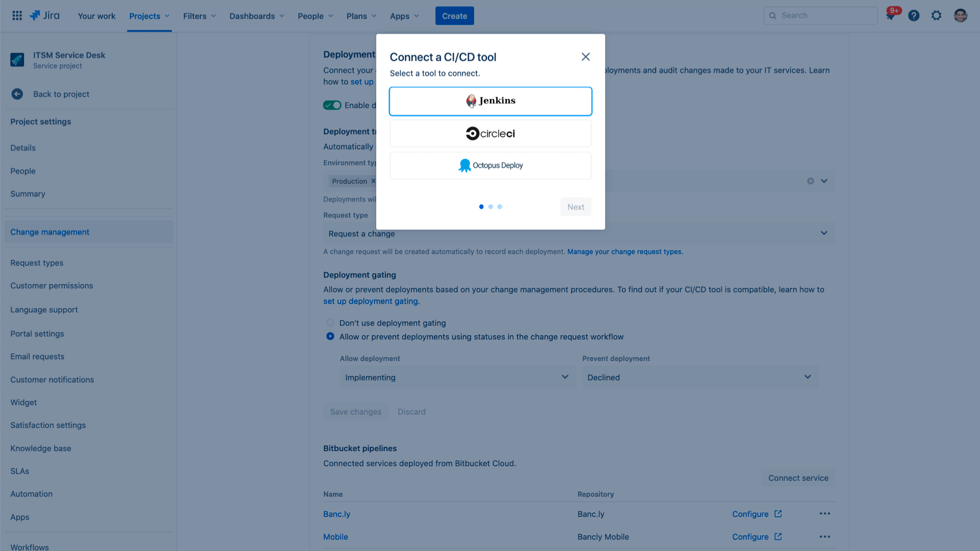This screenshot has width=980, height=551.
Task: Navigate to Knowledge base settings
Action: (40, 448)
